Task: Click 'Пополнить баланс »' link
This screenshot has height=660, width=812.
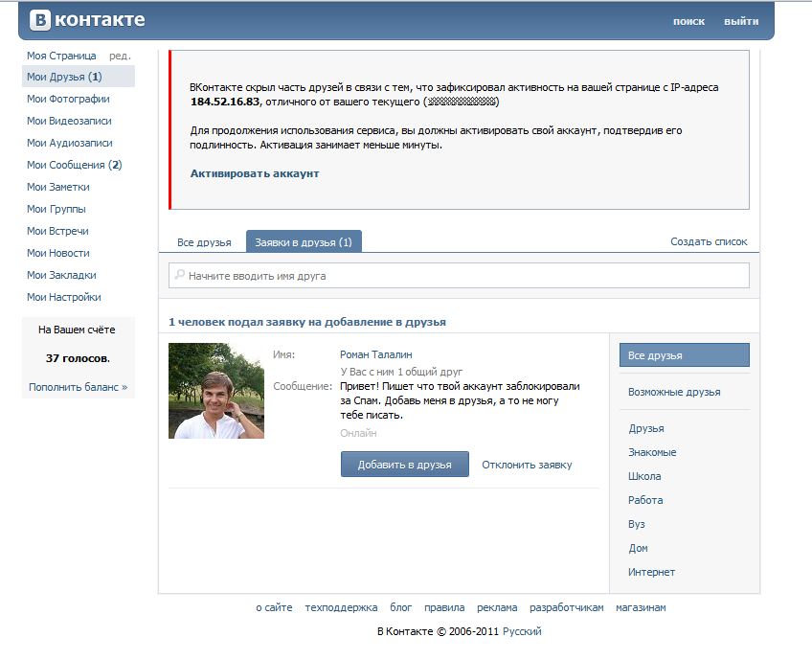Action: (x=78, y=387)
